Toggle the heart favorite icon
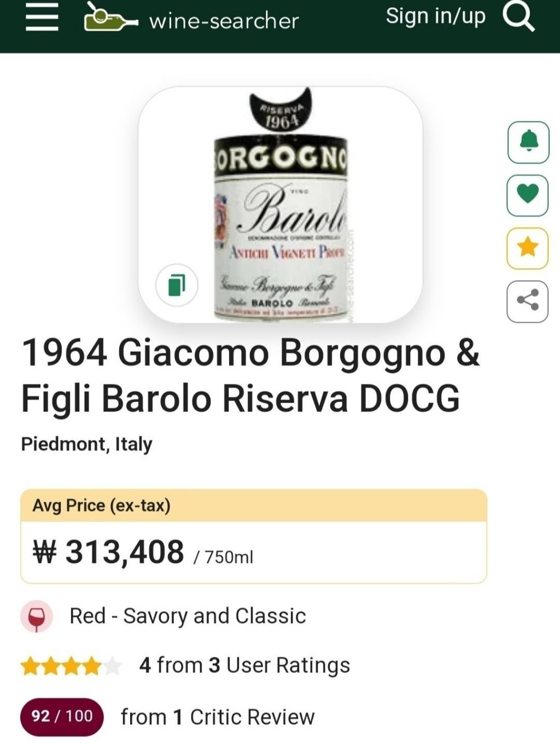 (528, 195)
